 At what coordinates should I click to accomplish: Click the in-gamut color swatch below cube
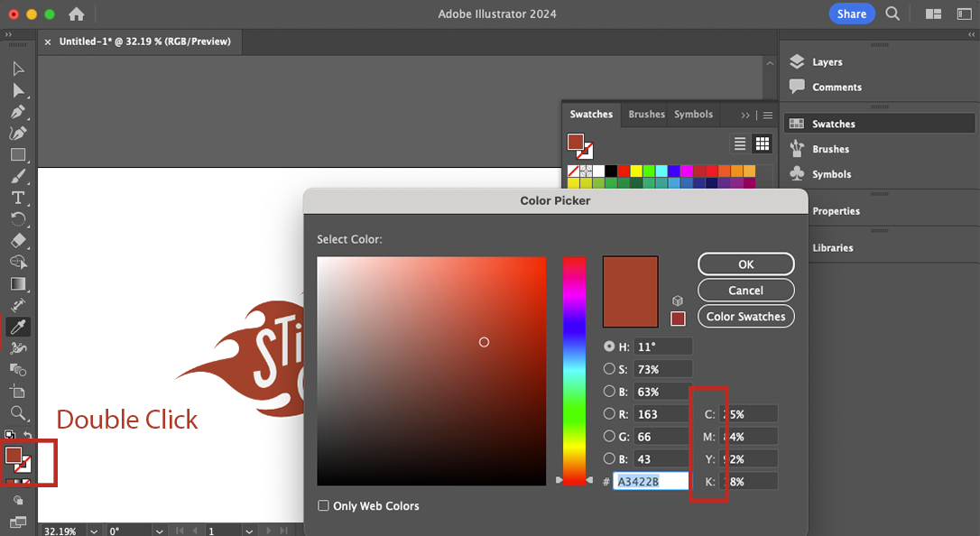678,319
